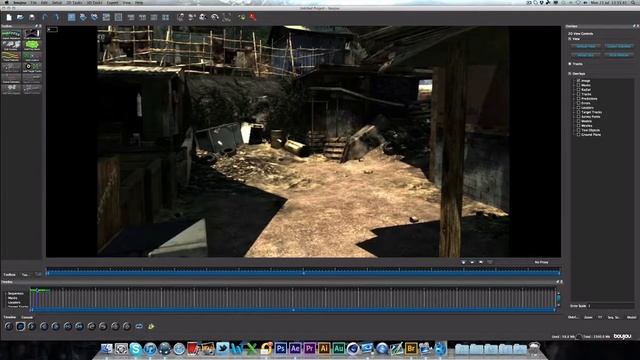Select the Import Sequence tool in the Toolbox
The width and height of the screenshot is (640, 360).
tap(11, 34)
